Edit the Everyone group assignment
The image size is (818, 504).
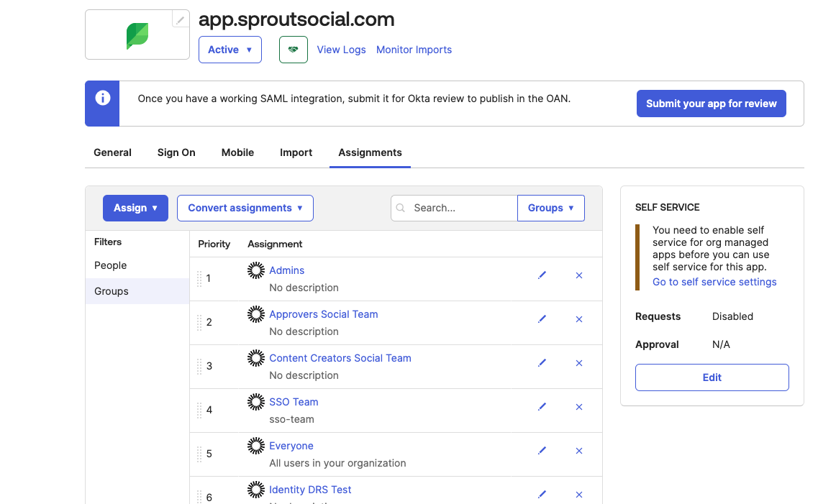coord(542,450)
